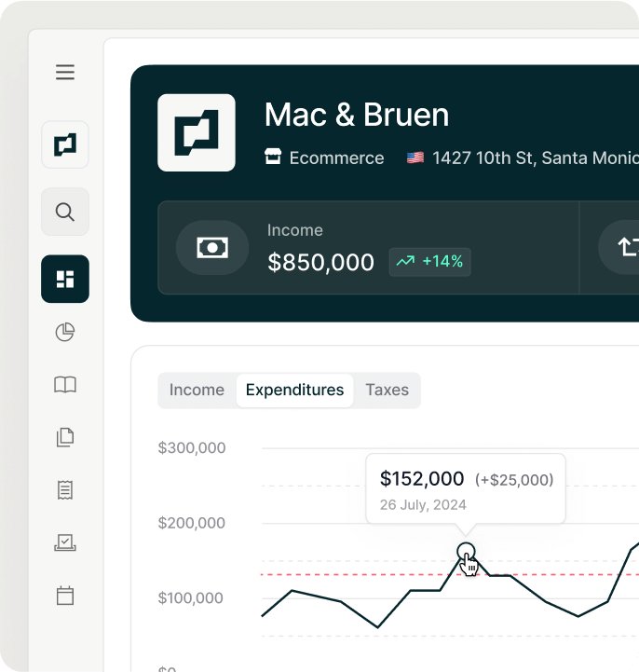The image size is (639, 672).
Task: Switch to the Income tab
Action: point(197,391)
